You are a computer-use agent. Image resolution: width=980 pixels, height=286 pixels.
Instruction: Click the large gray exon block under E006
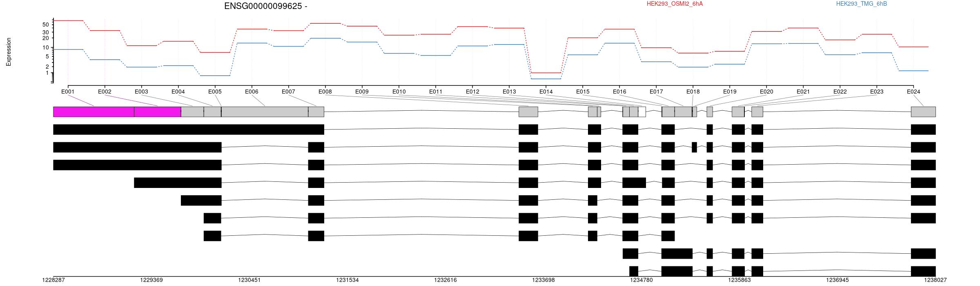coord(265,112)
